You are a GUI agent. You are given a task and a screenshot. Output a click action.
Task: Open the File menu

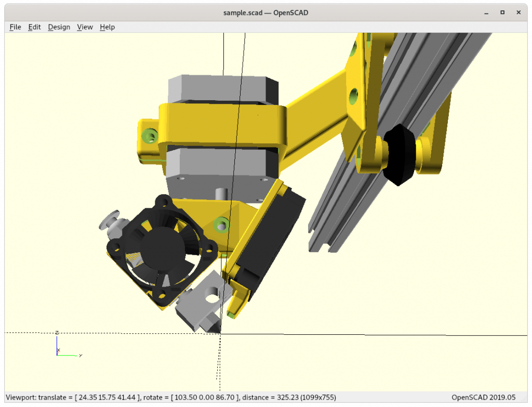15,27
